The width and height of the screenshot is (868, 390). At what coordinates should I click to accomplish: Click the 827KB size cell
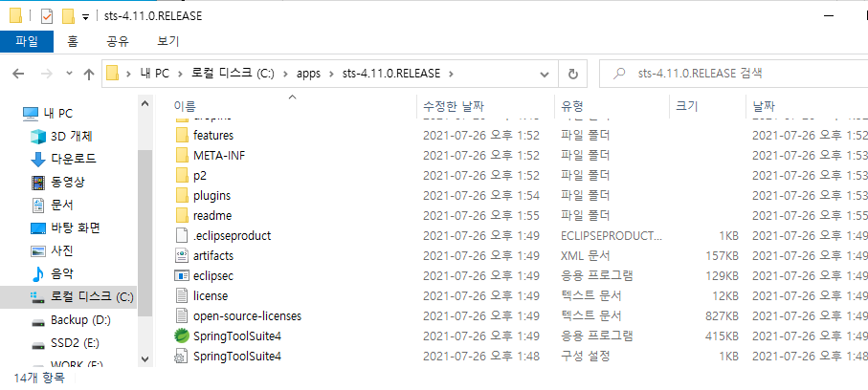pyautogui.click(x=722, y=316)
